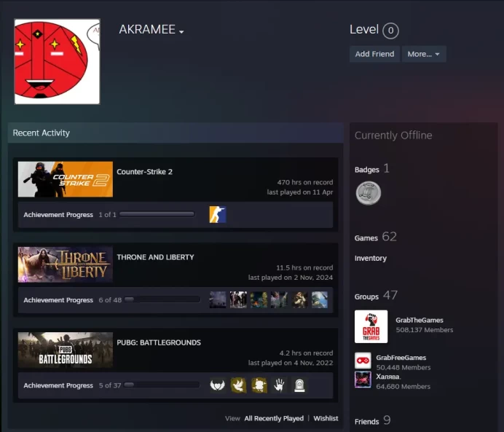Screen dimensions: 504x432
Task: Click sixth THRONE AND LIBERTY achievement icon
Action: 320,300
